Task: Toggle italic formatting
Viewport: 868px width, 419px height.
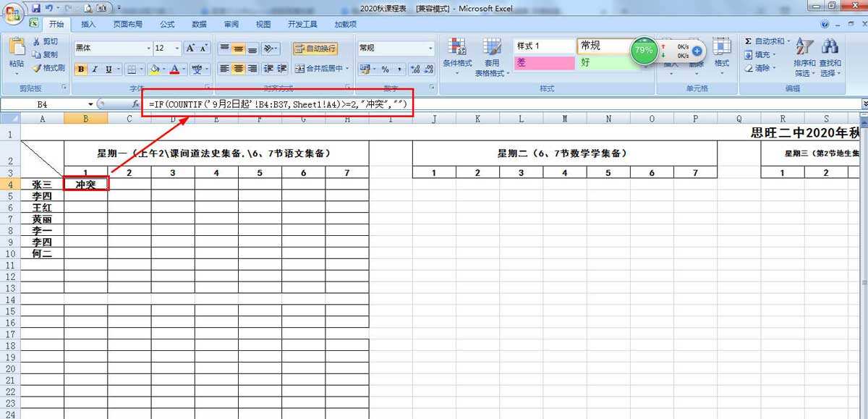Action: (x=95, y=69)
